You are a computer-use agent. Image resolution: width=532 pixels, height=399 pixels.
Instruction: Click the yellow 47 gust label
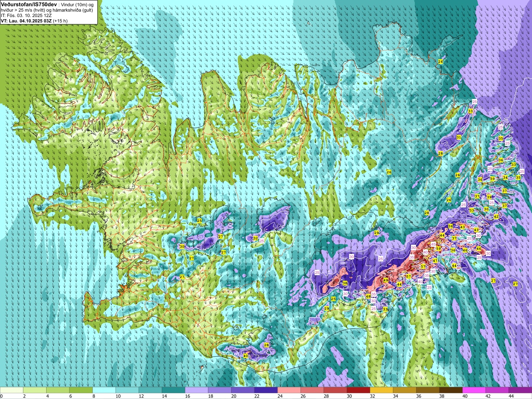coord(435,261)
